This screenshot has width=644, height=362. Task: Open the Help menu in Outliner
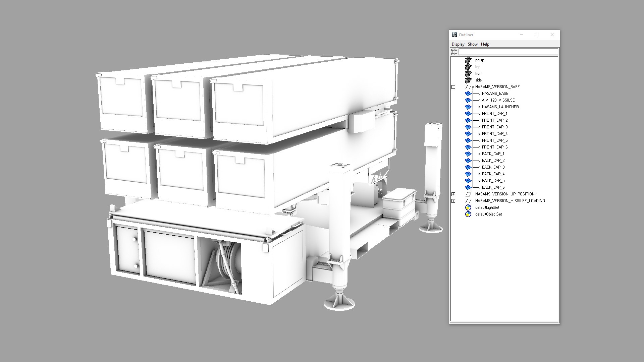(x=485, y=44)
